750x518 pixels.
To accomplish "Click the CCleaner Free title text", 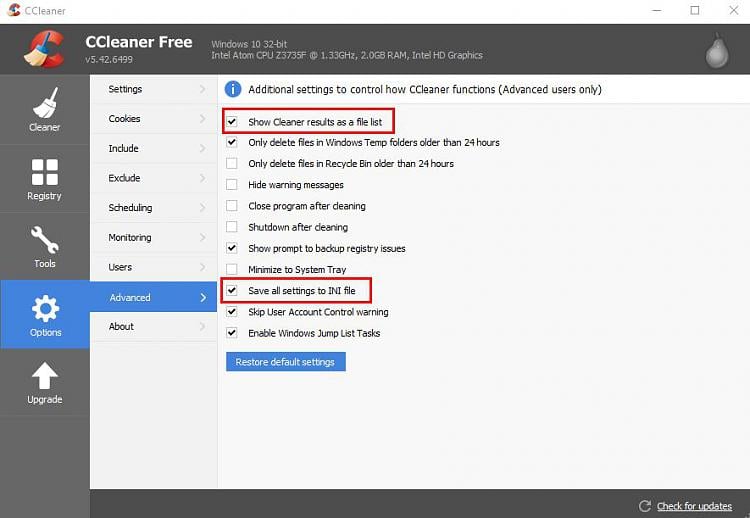I will pyautogui.click(x=139, y=42).
